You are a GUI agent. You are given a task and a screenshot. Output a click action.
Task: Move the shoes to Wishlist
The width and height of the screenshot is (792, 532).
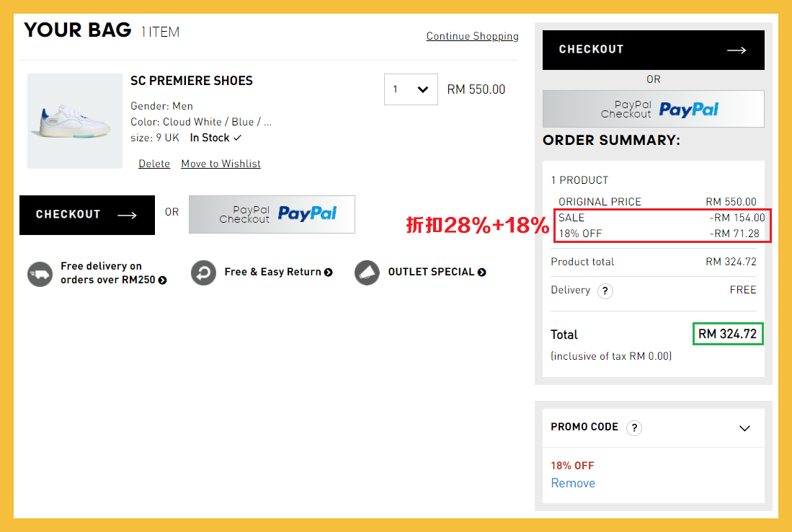[221, 164]
